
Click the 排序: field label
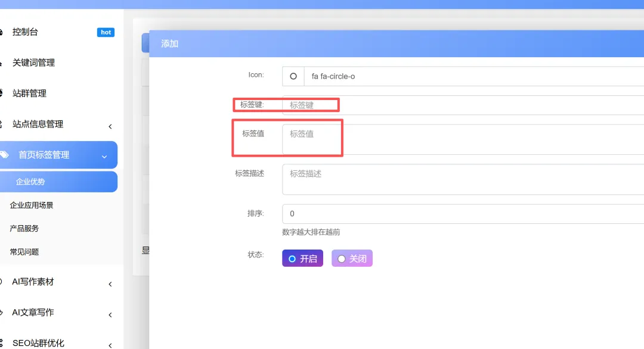pos(255,213)
